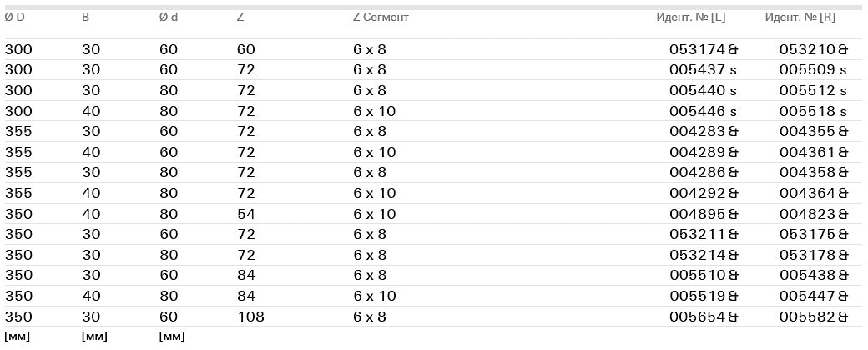Click the 's' marker next to 005518
Screen dimensions: 868x350
point(843,111)
